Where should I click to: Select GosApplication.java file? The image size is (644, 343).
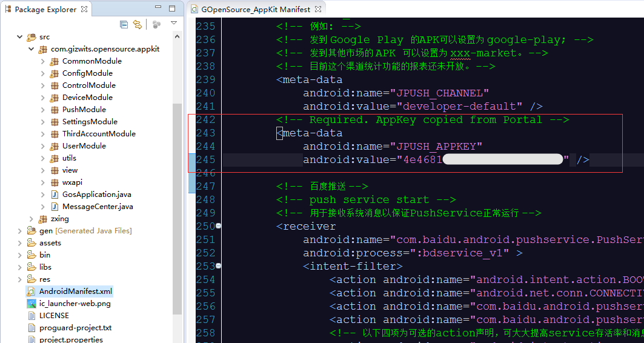click(x=96, y=195)
